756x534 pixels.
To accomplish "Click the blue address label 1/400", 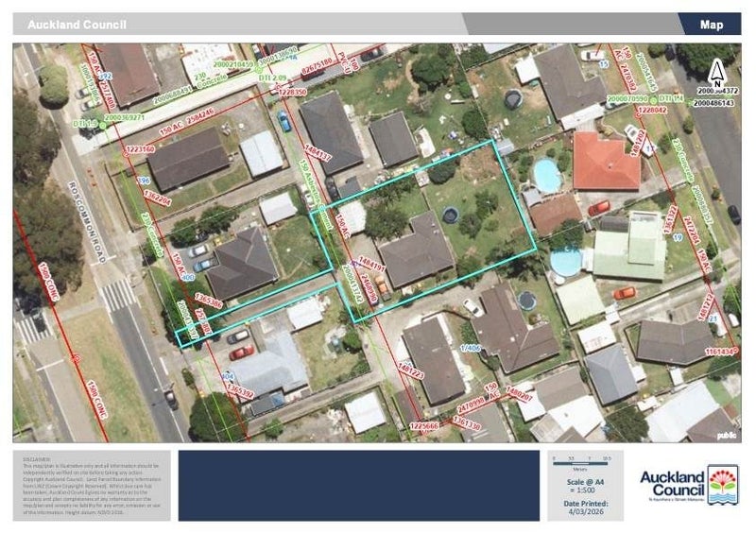I will click(x=470, y=348).
